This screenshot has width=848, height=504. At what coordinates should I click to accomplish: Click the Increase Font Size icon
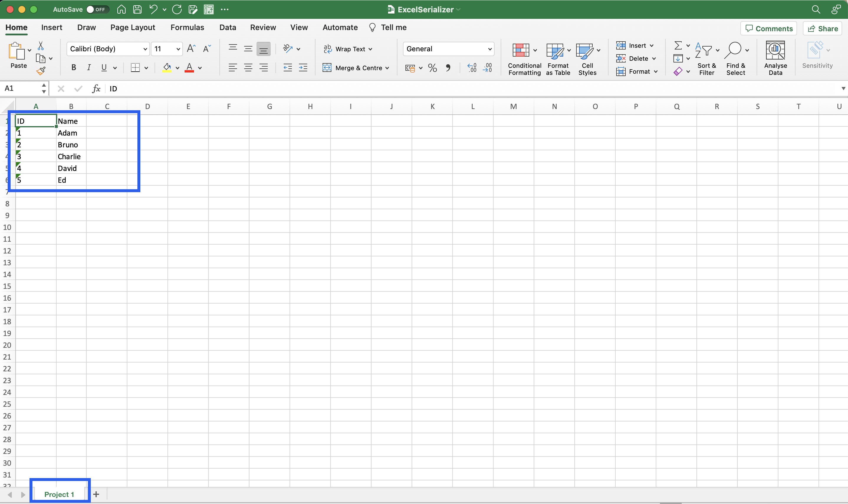pyautogui.click(x=191, y=49)
